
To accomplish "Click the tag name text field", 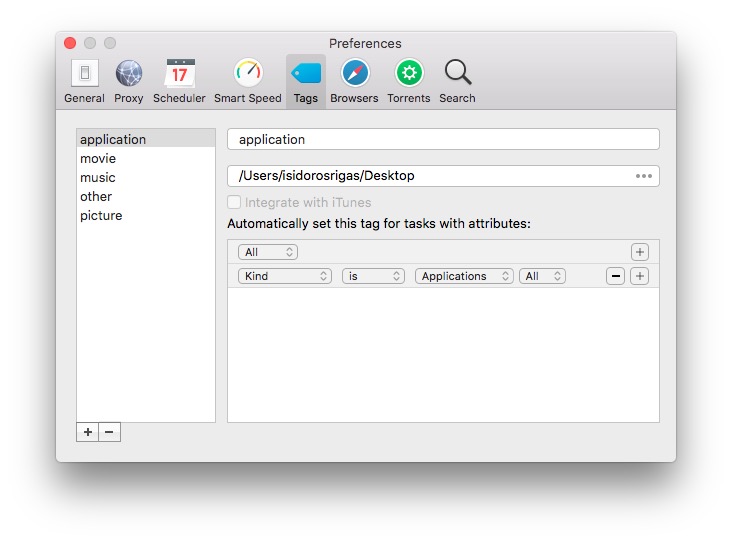I will (x=443, y=139).
